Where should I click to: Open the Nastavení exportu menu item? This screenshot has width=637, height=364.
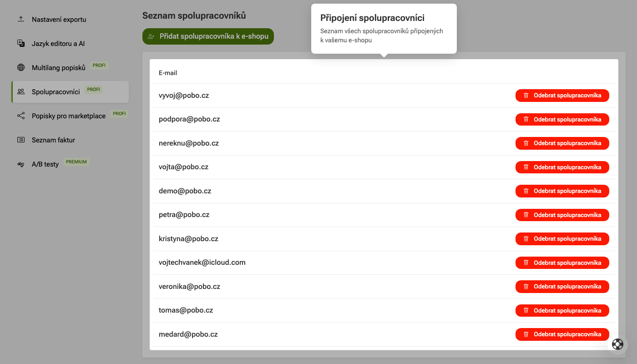(x=59, y=20)
